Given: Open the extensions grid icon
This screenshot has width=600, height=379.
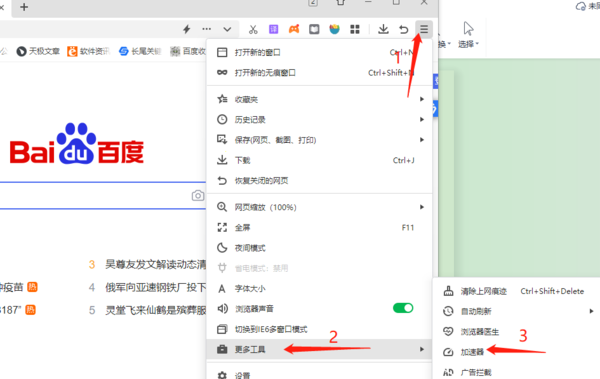Looking at the screenshot, I should point(355,29).
